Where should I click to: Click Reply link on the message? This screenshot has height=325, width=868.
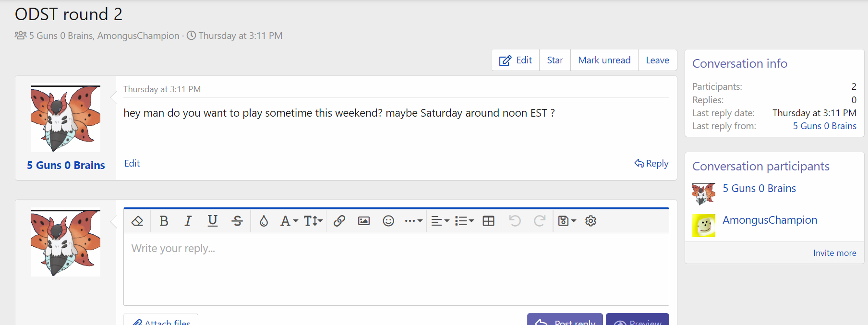click(651, 163)
